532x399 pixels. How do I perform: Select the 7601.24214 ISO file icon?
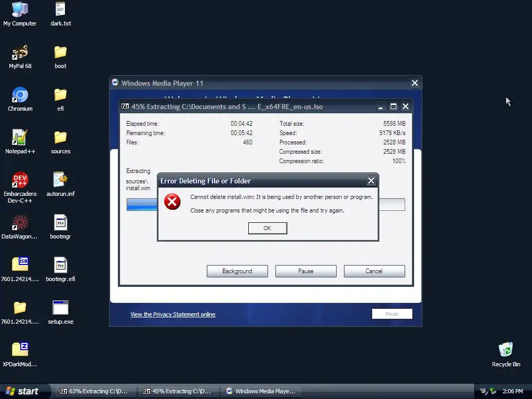pyautogui.click(x=20, y=270)
